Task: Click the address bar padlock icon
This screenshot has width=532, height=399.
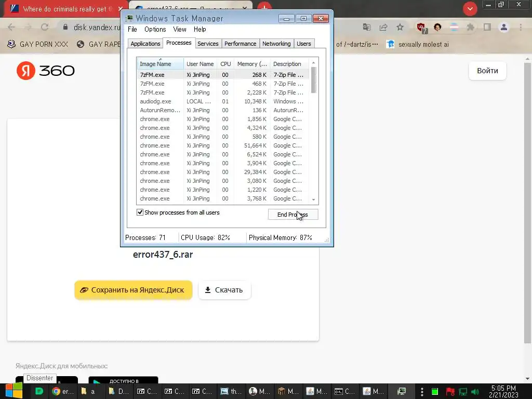Action: (65, 27)
